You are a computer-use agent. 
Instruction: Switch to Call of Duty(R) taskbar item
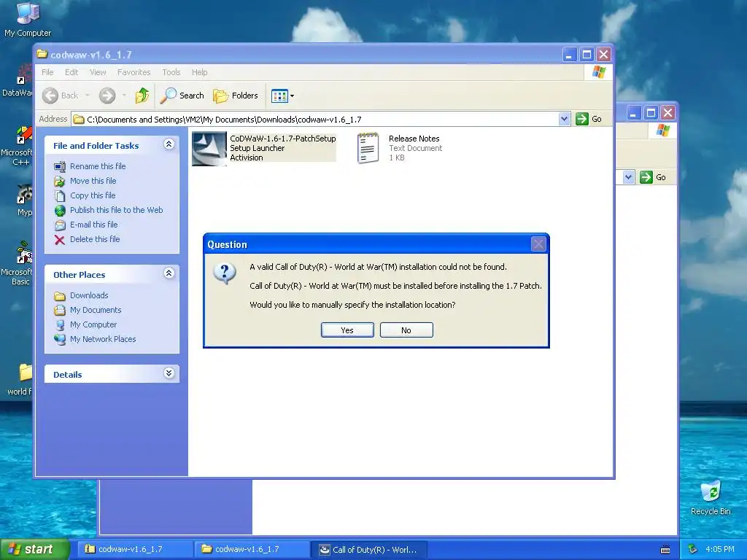pos(368,549)
